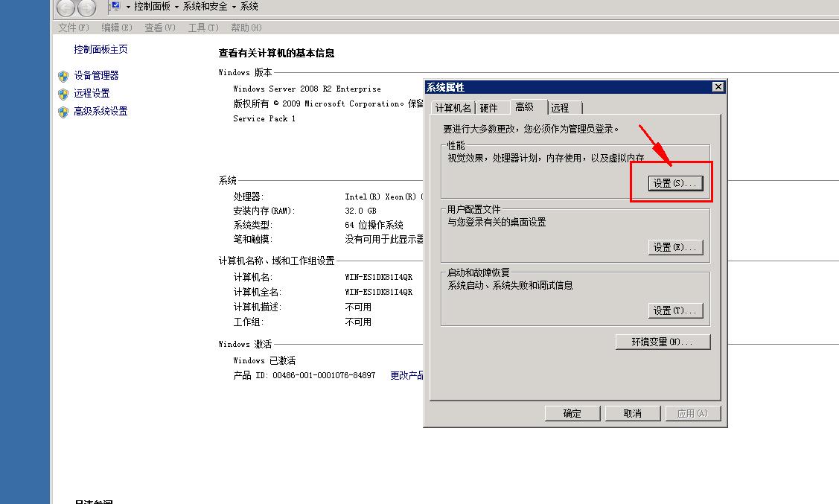The width and height of the screenshot is (839, 504).
Task: Click the 应用 button in the dialog
Action: coord(692,413)
